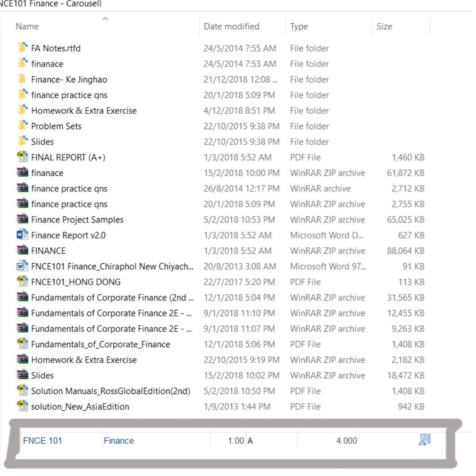
Task: Open the FNCE 101 course link
Action: pos(42,440)
